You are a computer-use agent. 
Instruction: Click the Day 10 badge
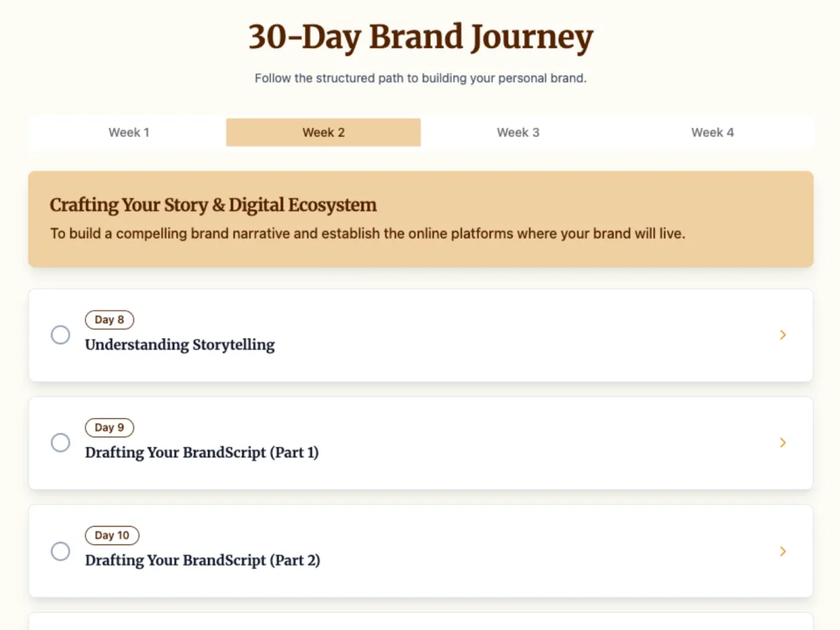(112, 535)
